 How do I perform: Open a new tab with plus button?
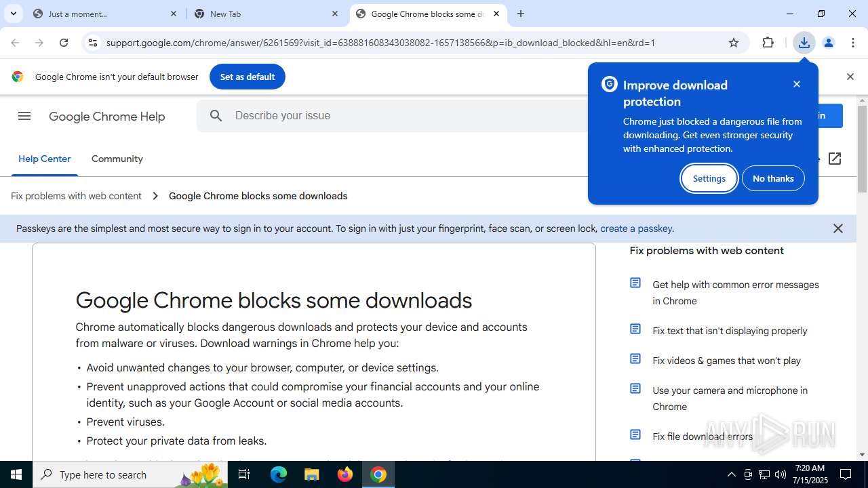tap(521, 14)
